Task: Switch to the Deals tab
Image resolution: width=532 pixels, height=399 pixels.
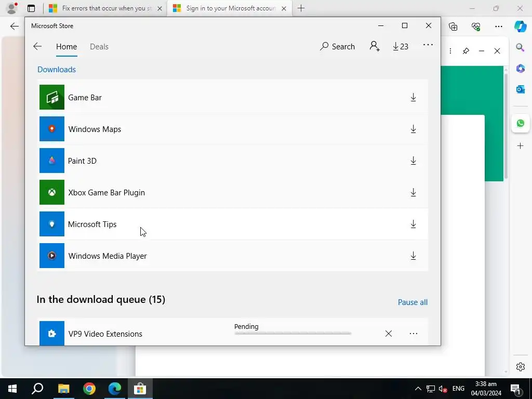Action: coord(99,46)
